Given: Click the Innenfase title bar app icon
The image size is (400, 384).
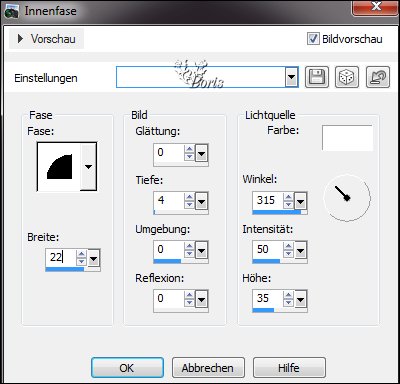Looking at the screenshot, I should click(x=11, y=12).
